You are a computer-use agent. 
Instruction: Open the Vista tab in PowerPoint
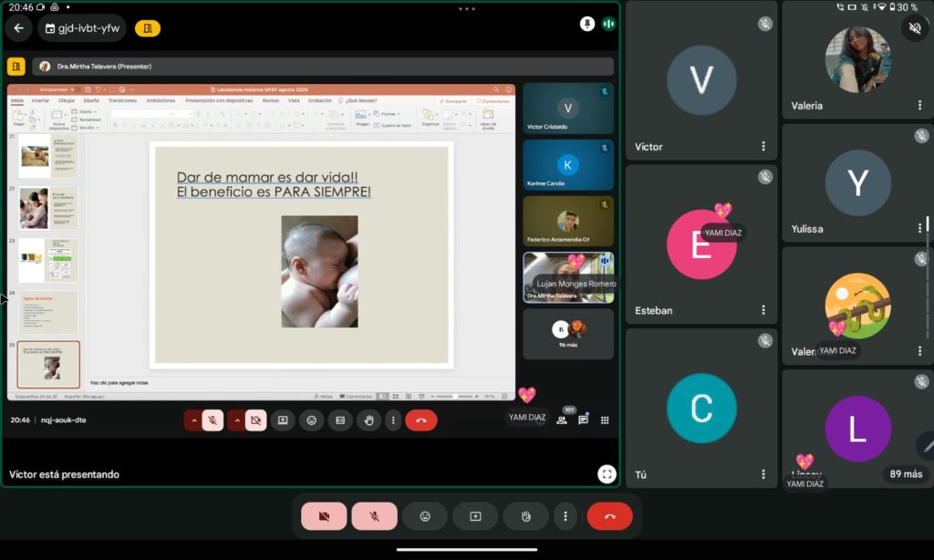[x=294, y=100]
